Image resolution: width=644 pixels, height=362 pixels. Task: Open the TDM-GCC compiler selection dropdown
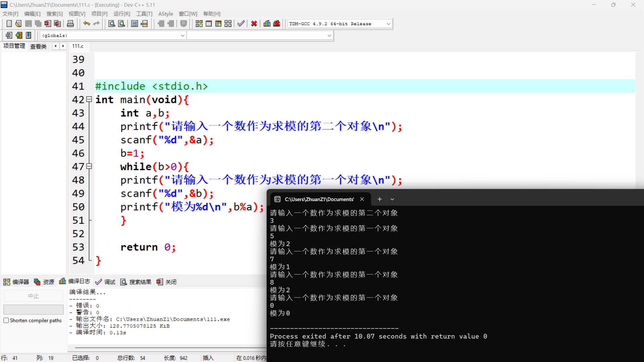388,24
